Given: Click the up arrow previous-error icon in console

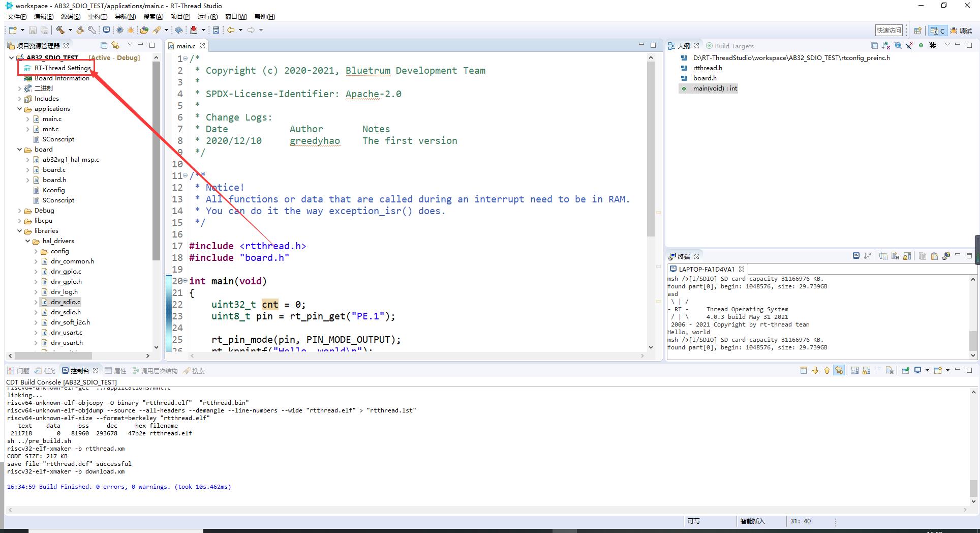Looking at the screenshot, I should point(827,370).
